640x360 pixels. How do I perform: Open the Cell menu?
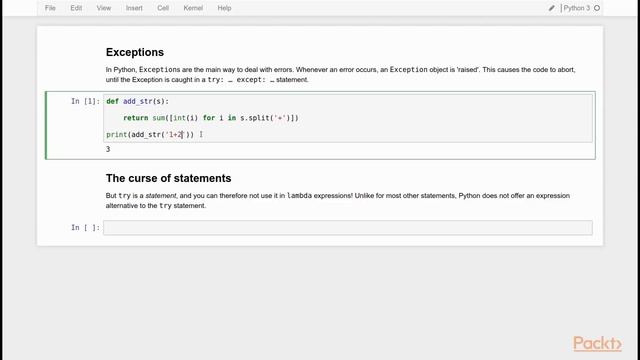pyautogui.click(x=163, y=8)
